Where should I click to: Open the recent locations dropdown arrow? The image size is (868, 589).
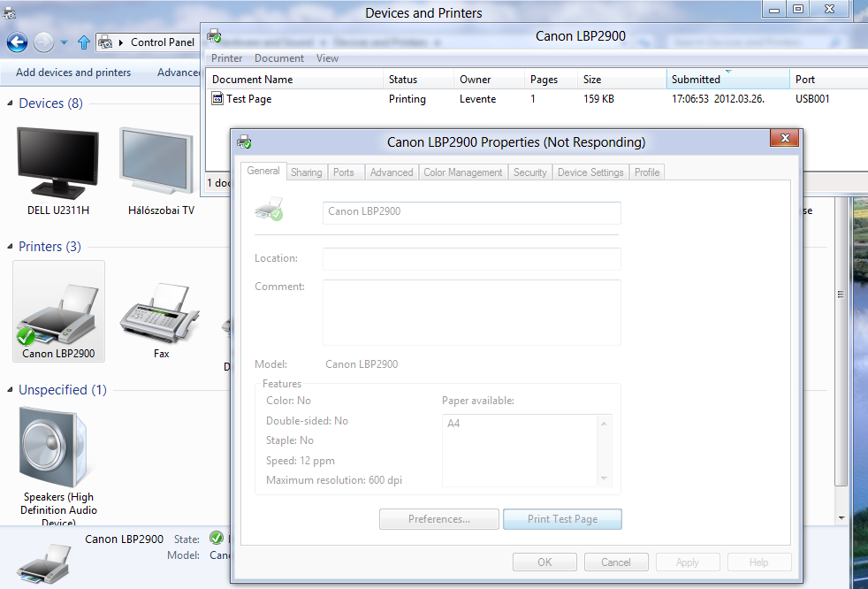pyautogui.click(x=65, y=42)
